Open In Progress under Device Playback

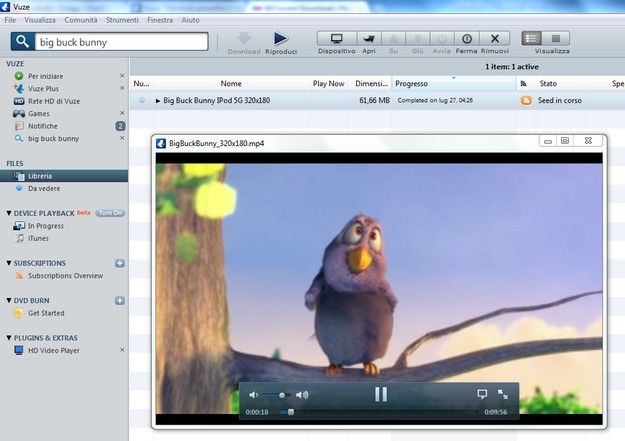point(45,226)
